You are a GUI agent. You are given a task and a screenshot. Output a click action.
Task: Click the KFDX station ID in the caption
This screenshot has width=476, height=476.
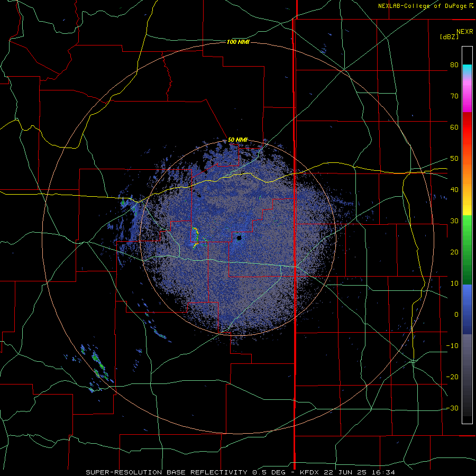point(310,472)
